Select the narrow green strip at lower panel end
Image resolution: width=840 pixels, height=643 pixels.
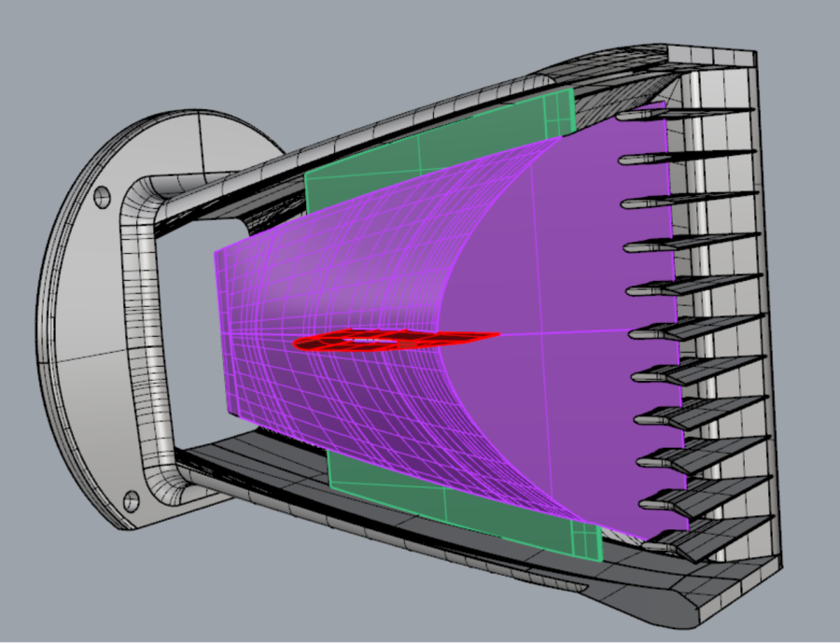click(x=587, y=541)
